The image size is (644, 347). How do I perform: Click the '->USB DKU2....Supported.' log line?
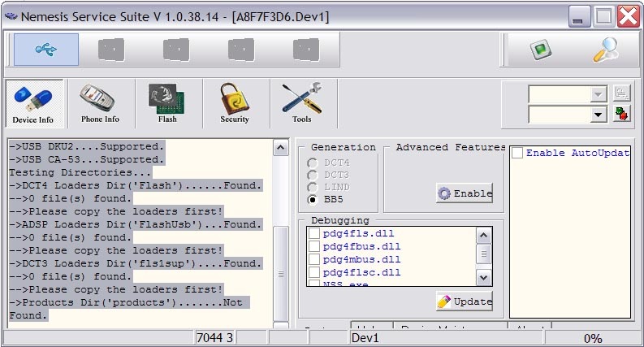click(x=87, y=146)
